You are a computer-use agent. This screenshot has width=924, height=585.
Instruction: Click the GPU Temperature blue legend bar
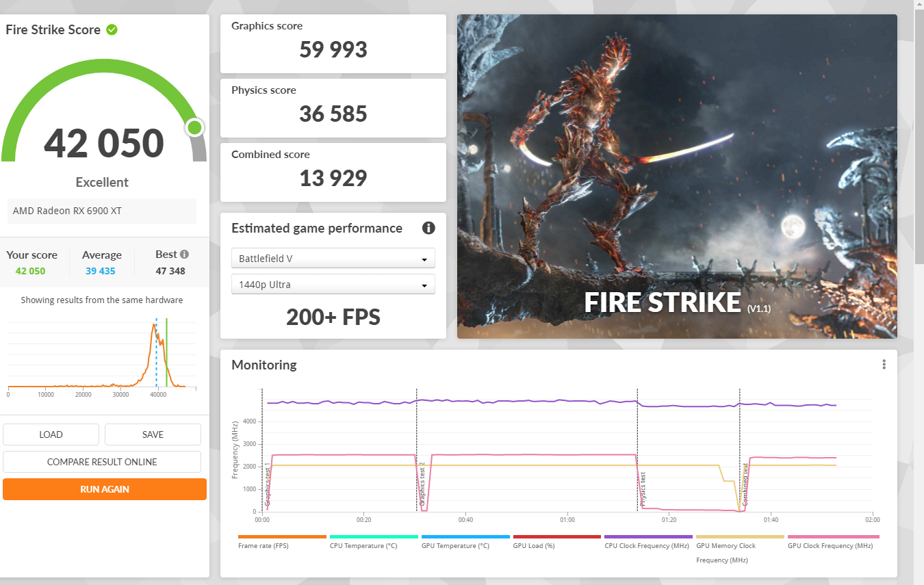click(465, 537)
